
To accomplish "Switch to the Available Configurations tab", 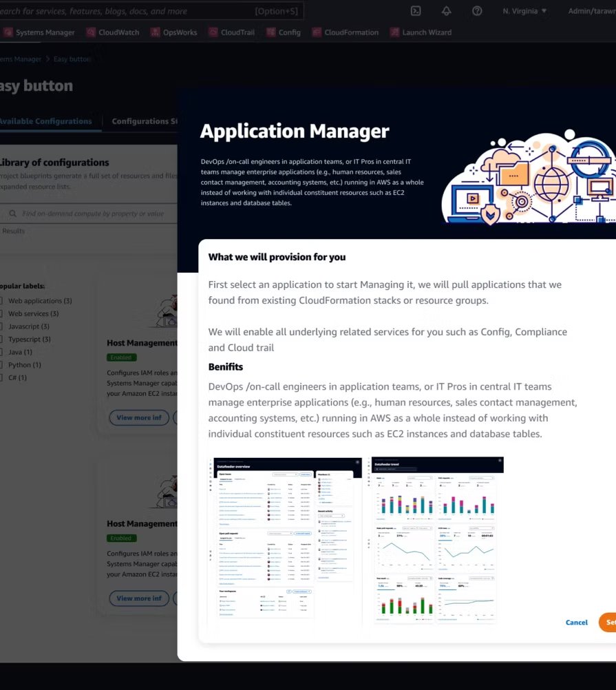I will pyautogui.click(x=45, y=121).
